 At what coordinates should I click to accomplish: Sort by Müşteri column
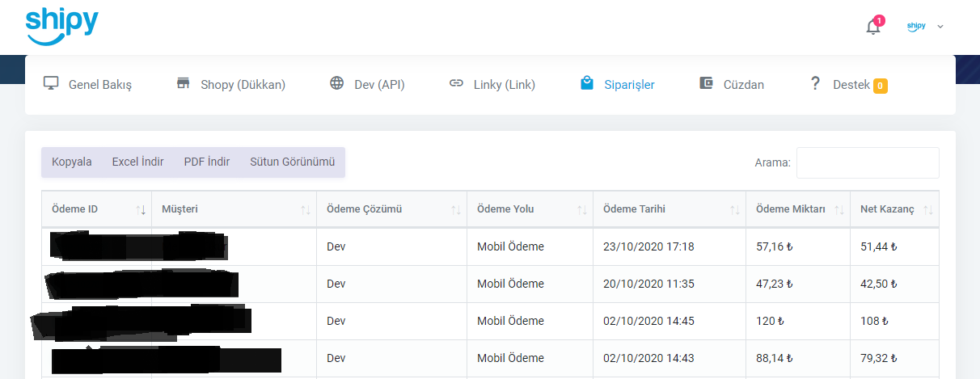(234, 209)
